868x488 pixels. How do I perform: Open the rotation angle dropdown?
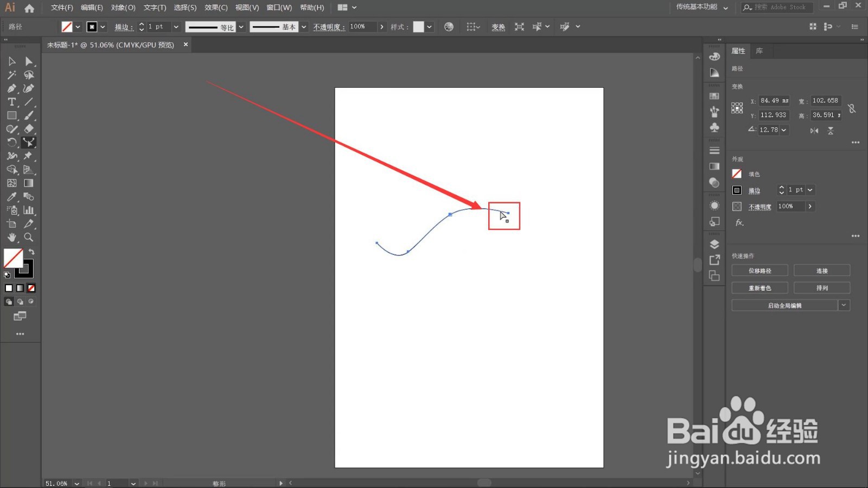(784, 130)
